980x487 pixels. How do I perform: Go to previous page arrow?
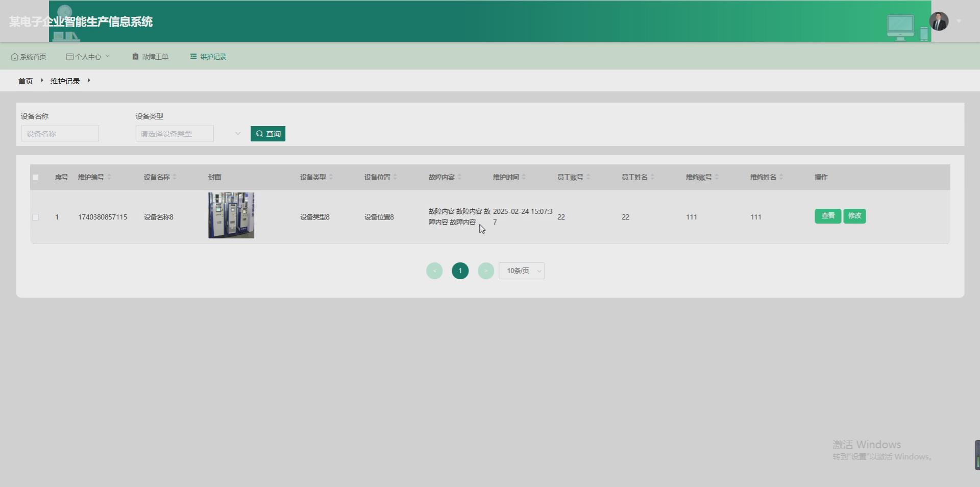[434, 271]
